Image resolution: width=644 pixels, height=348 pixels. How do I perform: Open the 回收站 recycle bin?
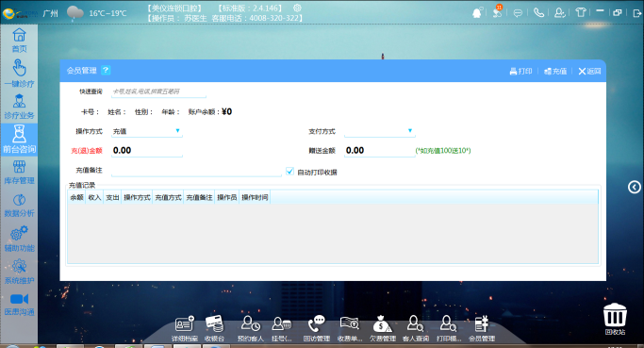coord(615,320)
